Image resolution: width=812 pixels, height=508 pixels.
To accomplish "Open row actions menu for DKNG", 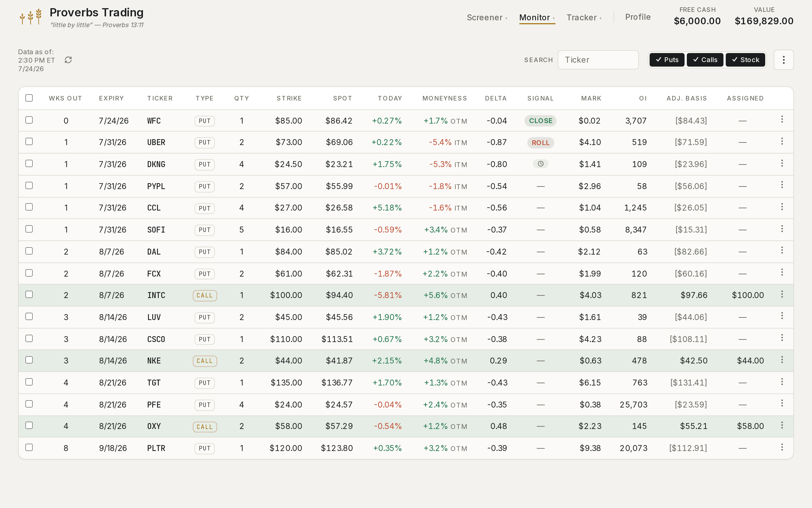I will click(x=782, y=163).
